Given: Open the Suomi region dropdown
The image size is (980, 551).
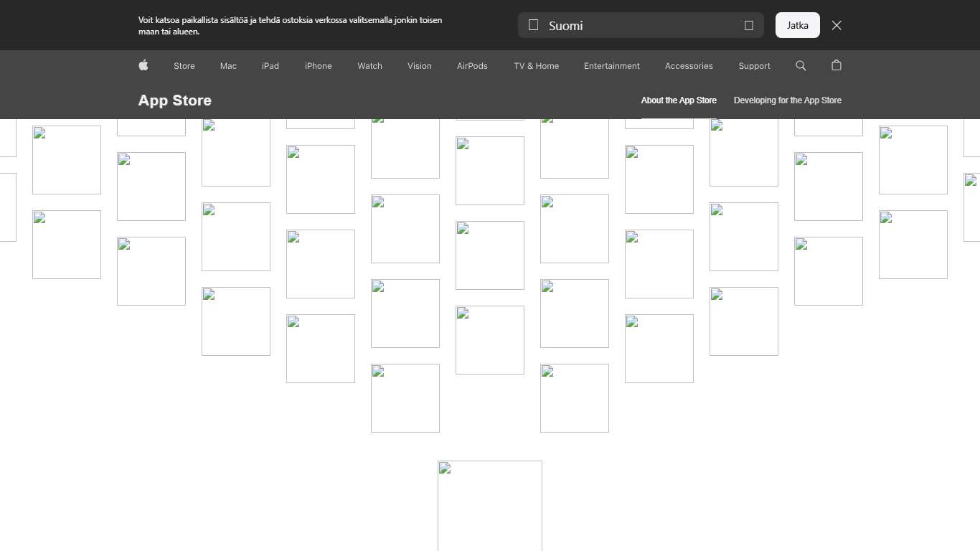Looking at the screenshot, I should (x=640, y=25).
